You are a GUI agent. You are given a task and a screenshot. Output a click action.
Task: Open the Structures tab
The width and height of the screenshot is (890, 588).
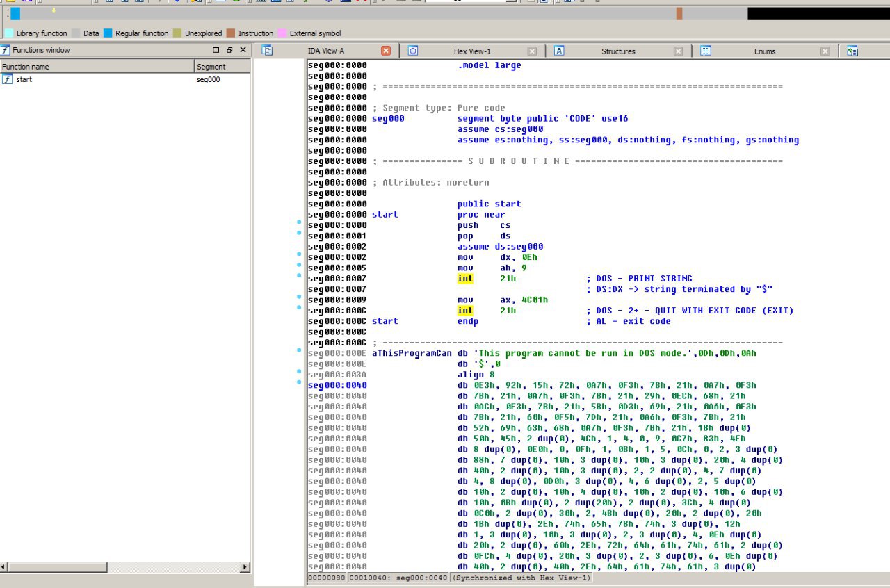tap(617, 51)
